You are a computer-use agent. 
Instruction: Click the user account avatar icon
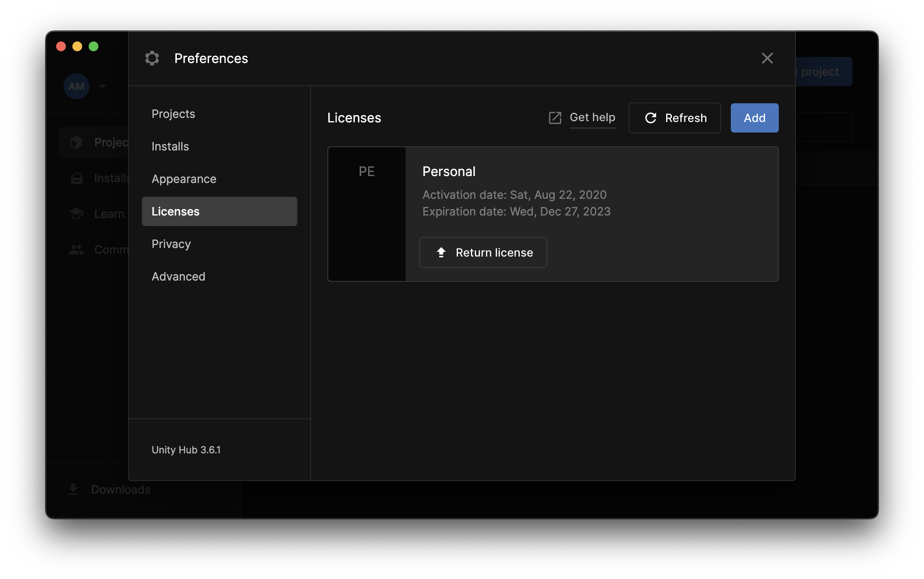coord(77,86)
